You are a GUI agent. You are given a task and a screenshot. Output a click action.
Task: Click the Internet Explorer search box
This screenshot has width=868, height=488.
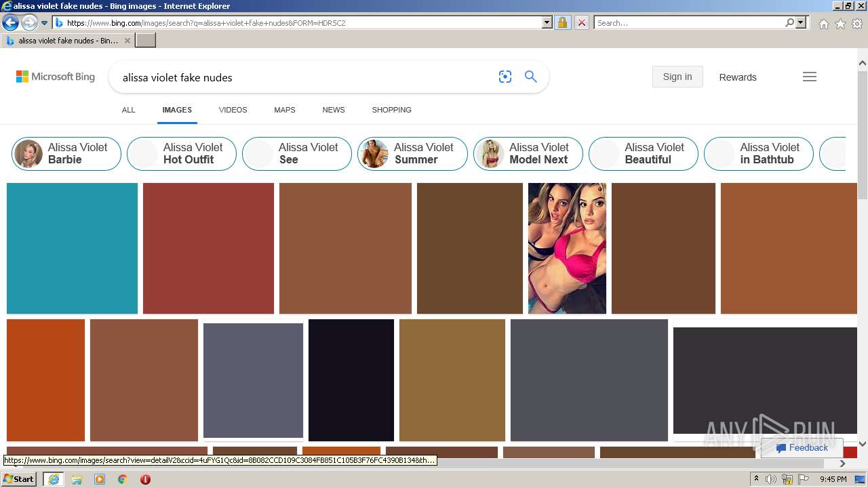(x=688, y=22)
